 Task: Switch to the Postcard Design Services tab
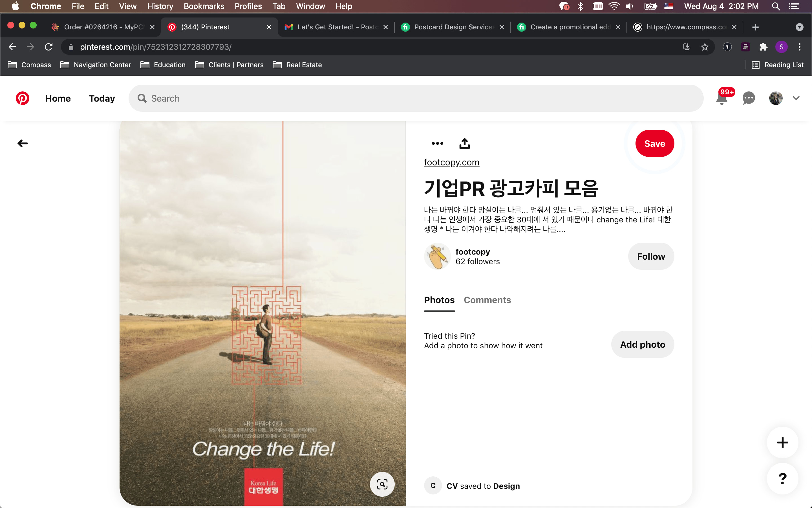(453, 27)
